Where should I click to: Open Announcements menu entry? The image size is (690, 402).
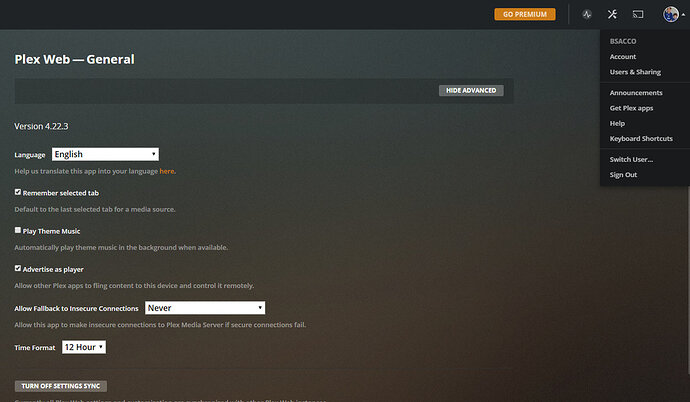(x=636, y=93)
